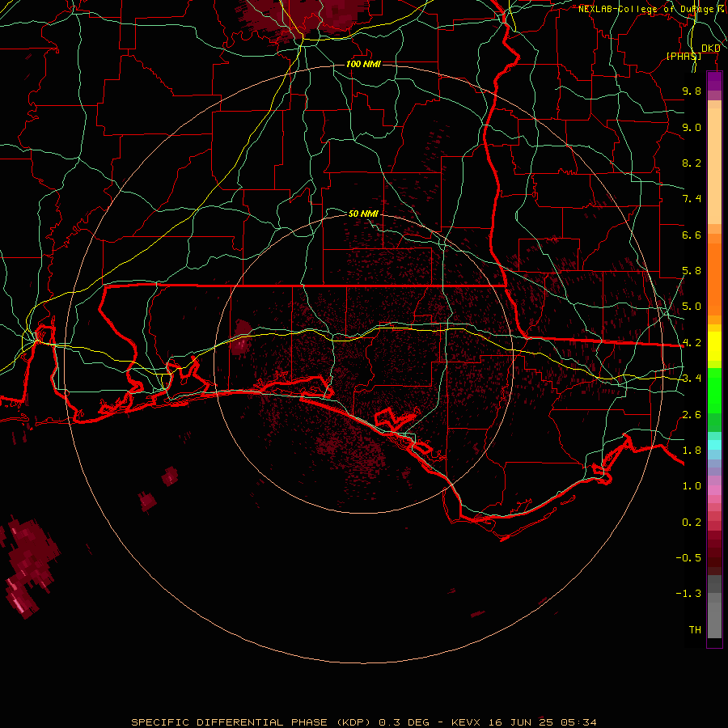Select the 2.6 legend value
The image size is (728, 728).
click(692, 415)
